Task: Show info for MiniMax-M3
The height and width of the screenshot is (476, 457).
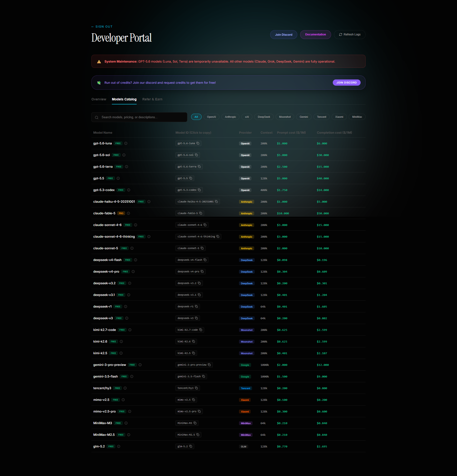Action: point(126,423)
